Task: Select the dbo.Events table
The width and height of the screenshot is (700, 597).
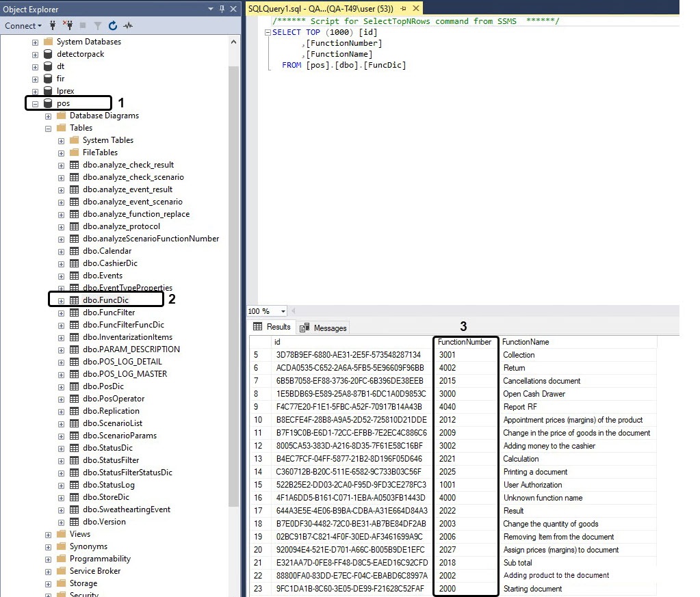Action: click(x=103, y=276)
